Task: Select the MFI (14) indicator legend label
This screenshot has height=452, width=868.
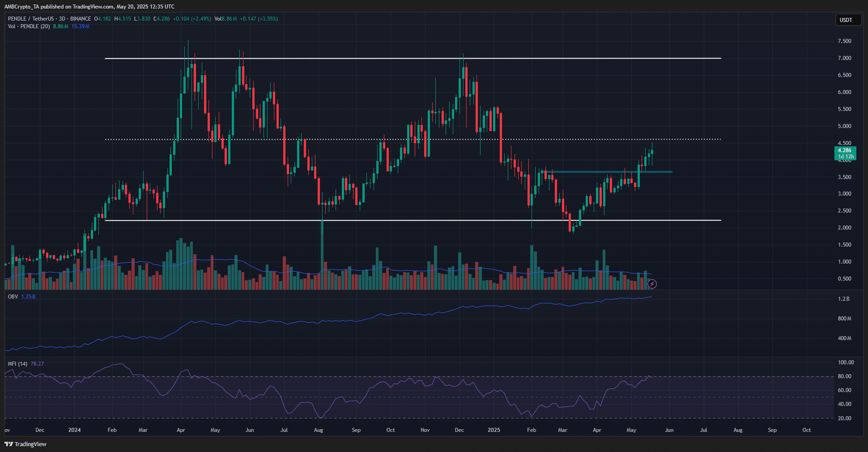Action: tap(17, 364)
